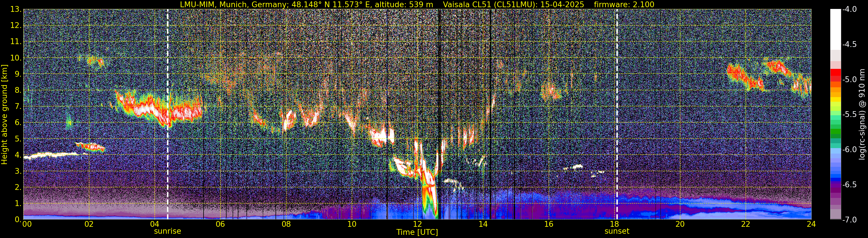This screenshot has height=238, width=868.
Task: Click the '04' tick on the time axis
Action: (x=154, y=224)
